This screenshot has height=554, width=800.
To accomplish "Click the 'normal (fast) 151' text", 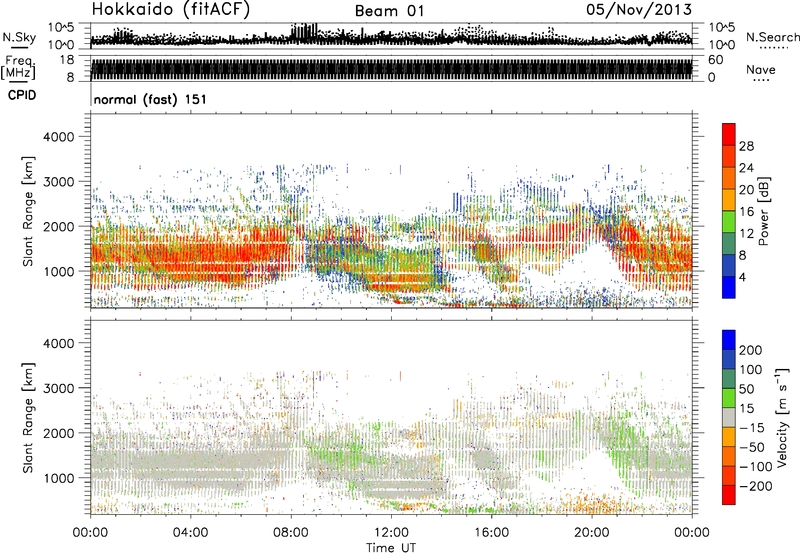I will tap(151, 99).
